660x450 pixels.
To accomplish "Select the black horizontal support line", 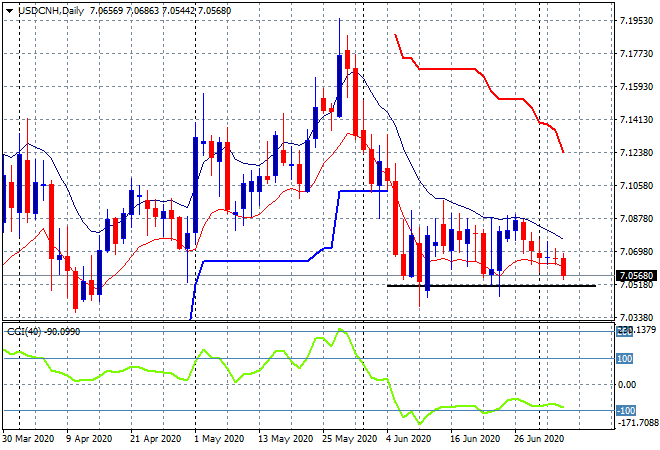I will pyautogui.click(x=491, y=286).
